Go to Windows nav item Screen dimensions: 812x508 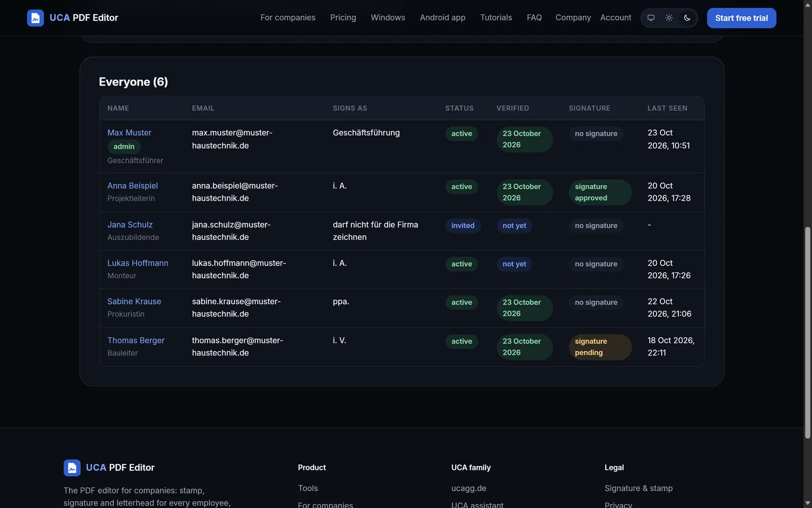[x=388, y=18]
